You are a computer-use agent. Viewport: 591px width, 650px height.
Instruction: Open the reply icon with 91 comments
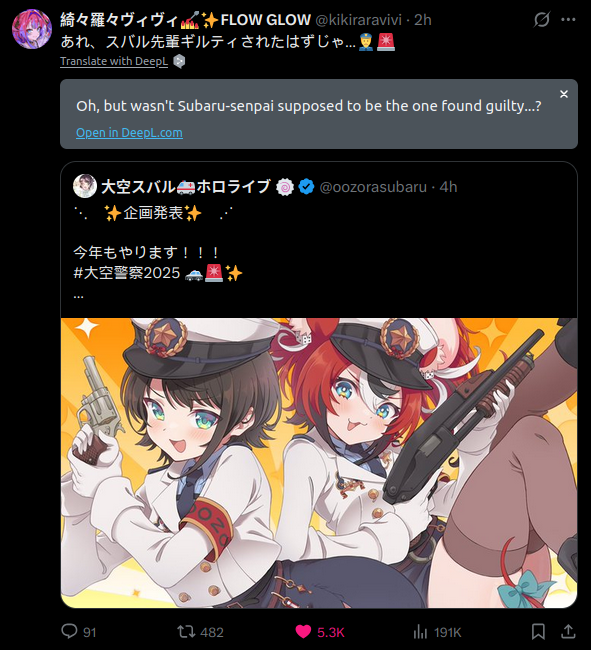coord(69,631)
